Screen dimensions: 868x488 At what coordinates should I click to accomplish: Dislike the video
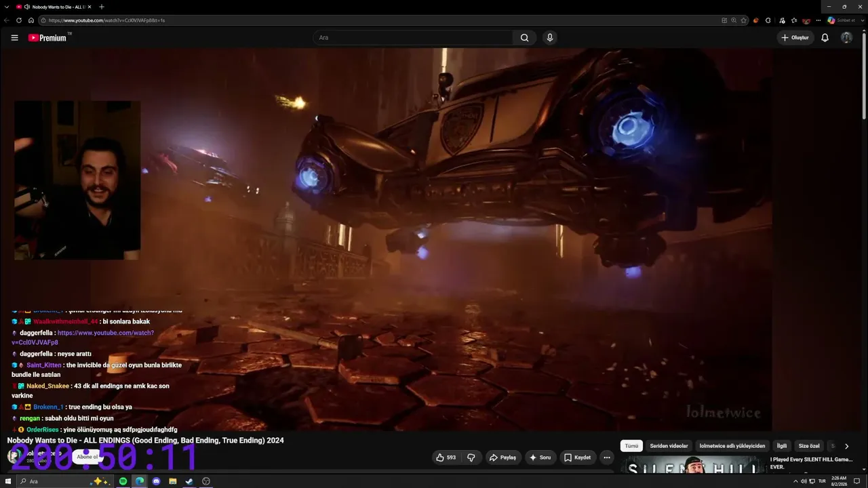click(x=471, y=457)
